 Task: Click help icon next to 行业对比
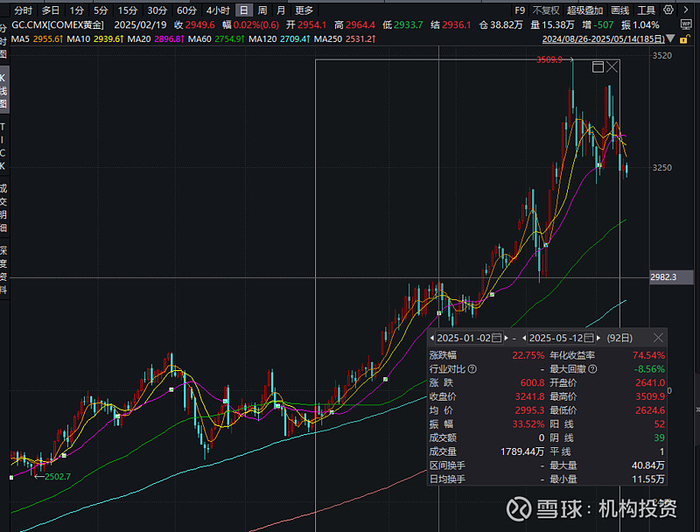[472, 369]
